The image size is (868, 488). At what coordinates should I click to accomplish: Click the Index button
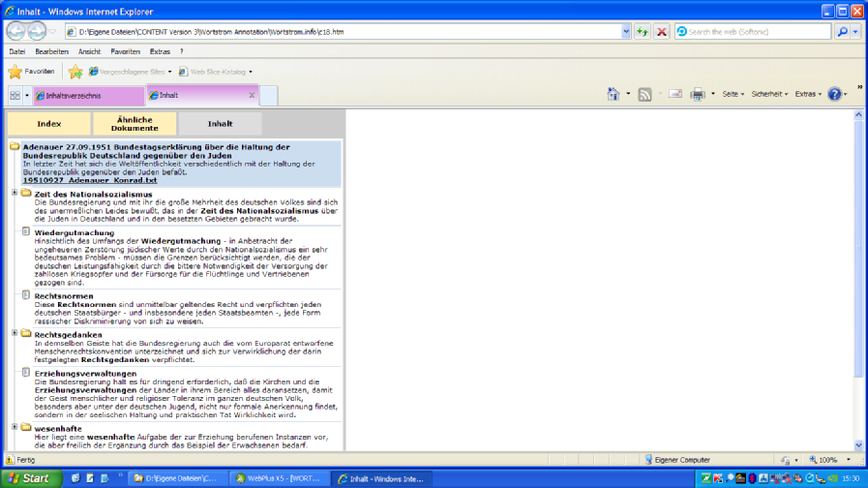(48, 124)
